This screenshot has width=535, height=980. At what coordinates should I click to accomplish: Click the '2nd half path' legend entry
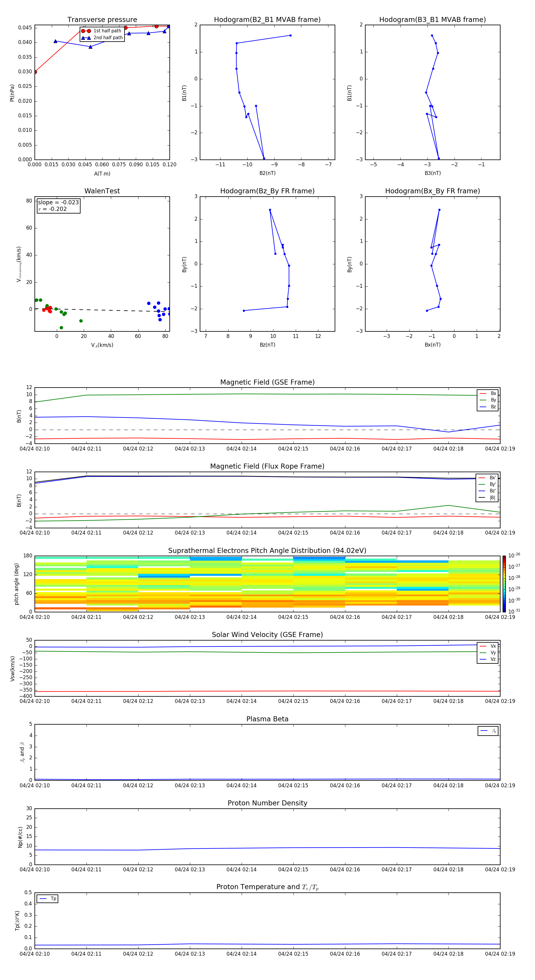coord(102,38)
